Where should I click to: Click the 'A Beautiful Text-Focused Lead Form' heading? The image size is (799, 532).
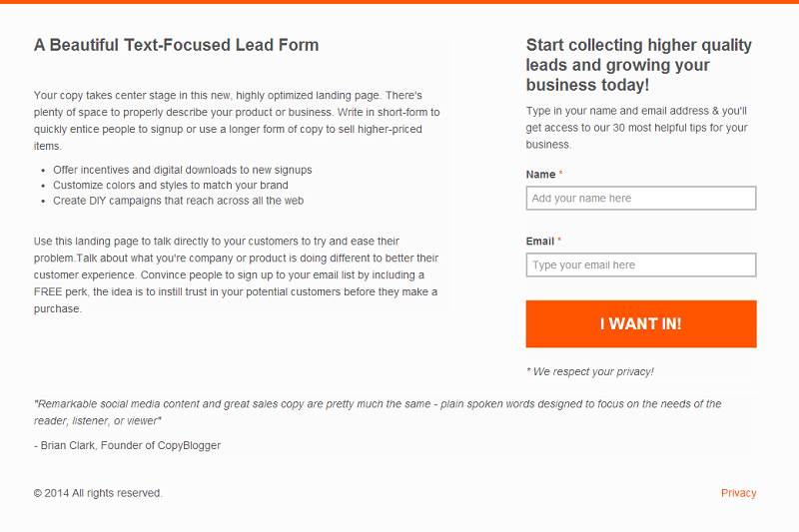click(x=177, y=45)
